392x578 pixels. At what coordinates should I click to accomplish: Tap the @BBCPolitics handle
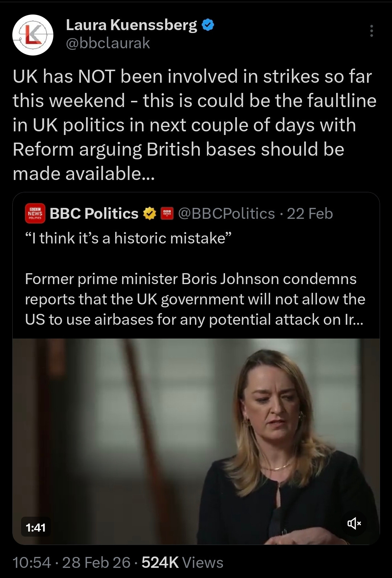point(226,213)
